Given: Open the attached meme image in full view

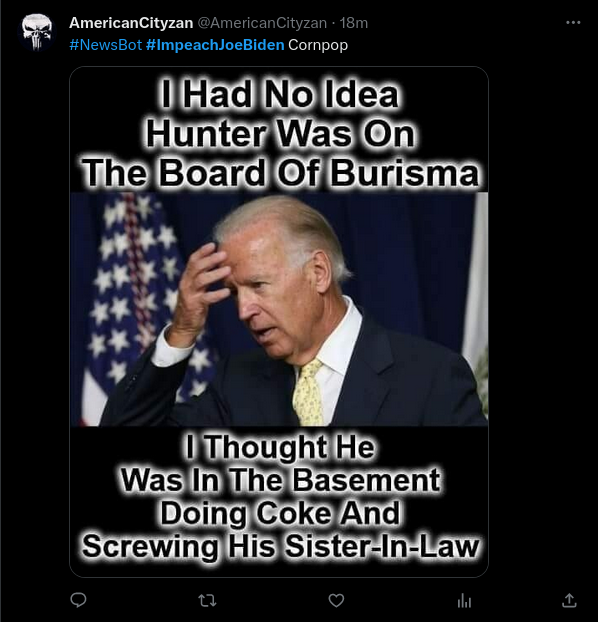Looking at the screenshot, I should coord(279,322).
